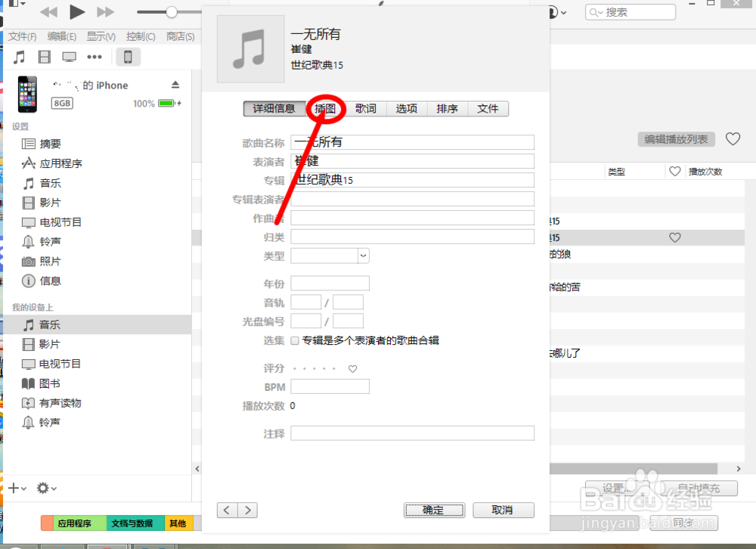Image resolution: width=756 pixels, height=549 pixels.
Task: Toggle the heart icon next to 评分
Action: 352,368
